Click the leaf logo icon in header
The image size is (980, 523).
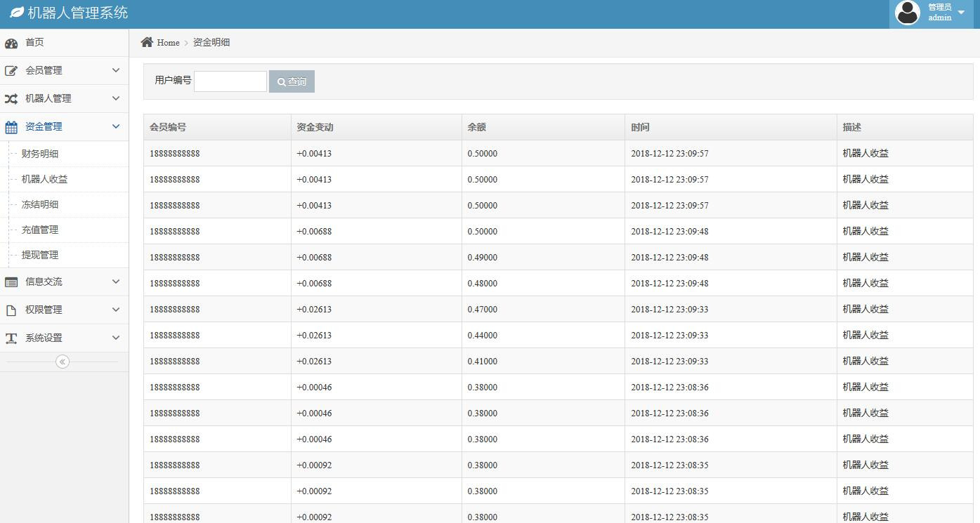pyautogui.click(x=17, y=13)
